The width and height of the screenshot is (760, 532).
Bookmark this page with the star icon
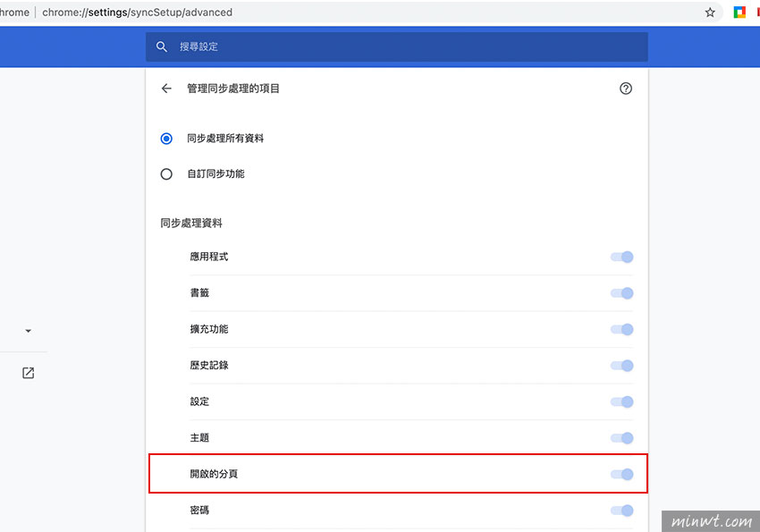710,13
